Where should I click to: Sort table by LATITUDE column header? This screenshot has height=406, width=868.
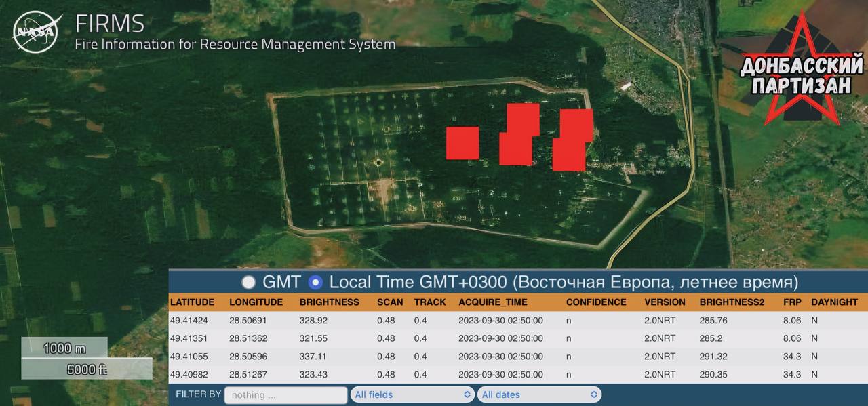coord(192,302)
